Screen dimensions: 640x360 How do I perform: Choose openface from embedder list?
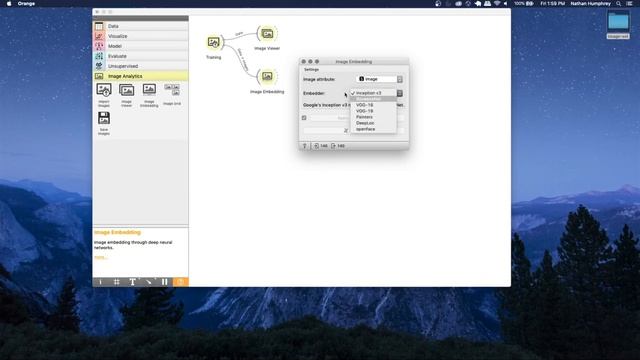(x=373, y=129)
